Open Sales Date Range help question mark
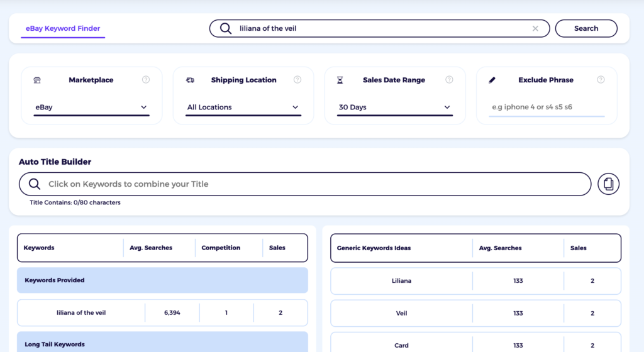Image resolution: width=644 pixels, height=352 pixels. click(449, 80)
